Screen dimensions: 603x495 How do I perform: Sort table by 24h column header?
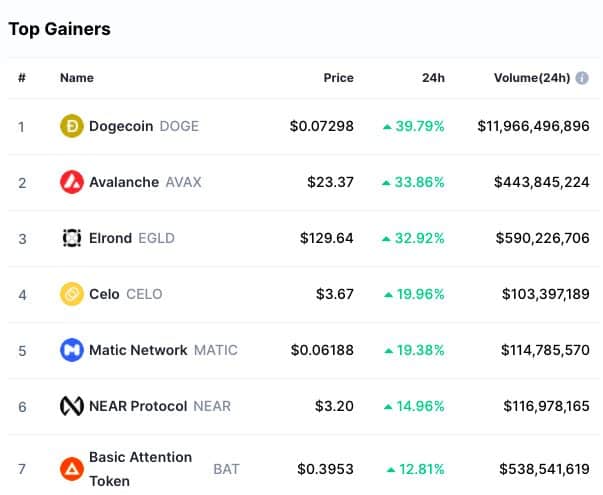433,78
